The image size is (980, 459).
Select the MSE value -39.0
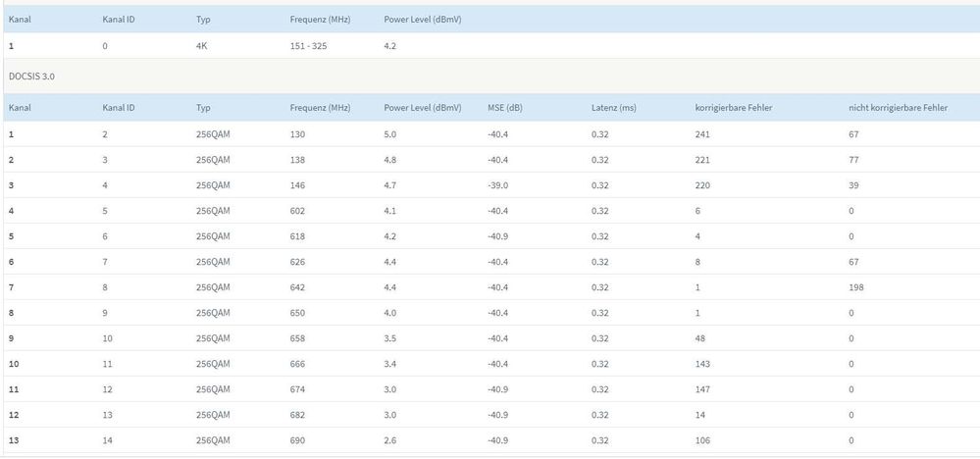click(x=498, y=185)
